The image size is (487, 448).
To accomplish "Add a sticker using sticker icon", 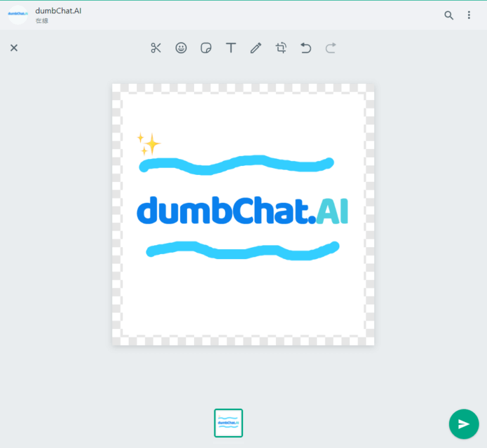I will tap(206, 48).
